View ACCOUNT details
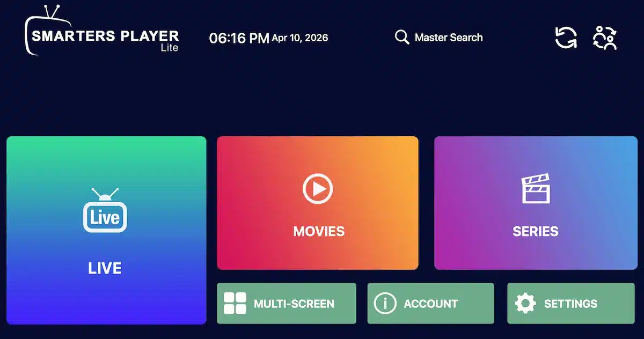 coord(429,303)
